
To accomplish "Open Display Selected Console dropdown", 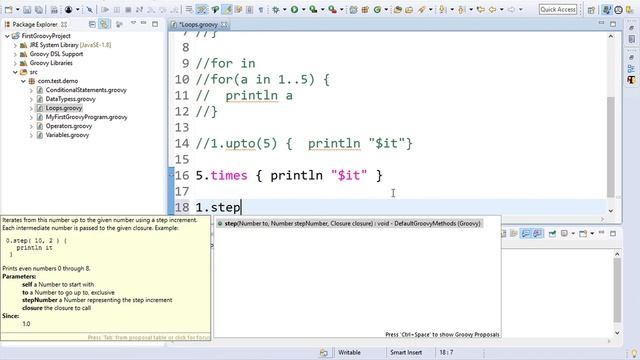I will point(573,233).
